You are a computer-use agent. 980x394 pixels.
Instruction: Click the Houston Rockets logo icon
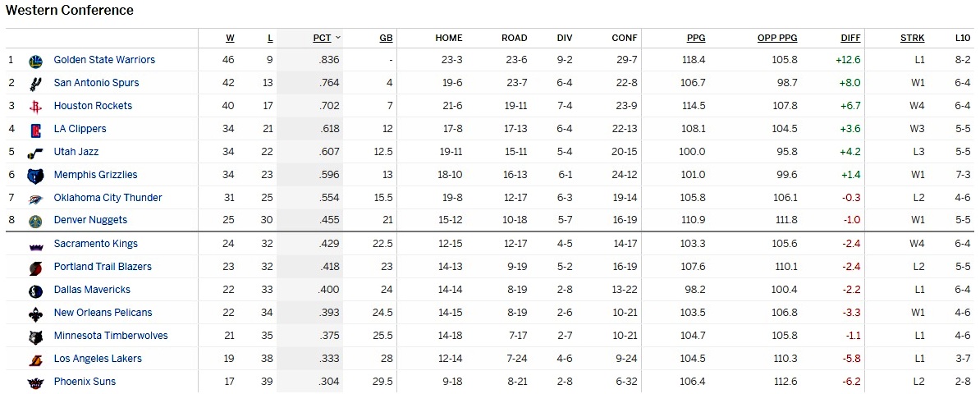click(x=35, y=106)
